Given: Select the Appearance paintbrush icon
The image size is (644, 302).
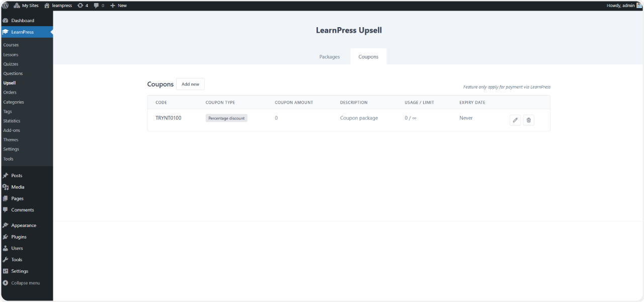Looking at the screenshot, I should [x=6, y=225].
